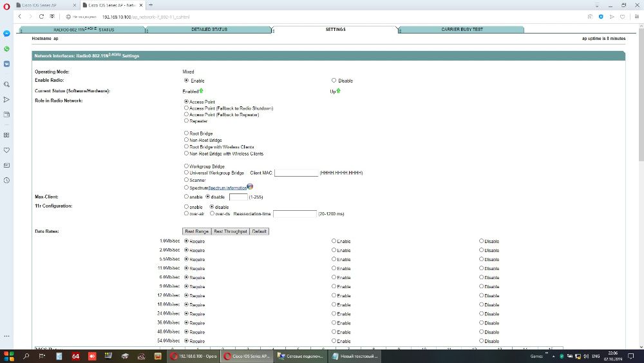Image resolution: width=644 pixels, height=363 pixels.
Task: Switch to the first Cisco IOS Series AP browser tab
Action: click(x=45, y=5)
